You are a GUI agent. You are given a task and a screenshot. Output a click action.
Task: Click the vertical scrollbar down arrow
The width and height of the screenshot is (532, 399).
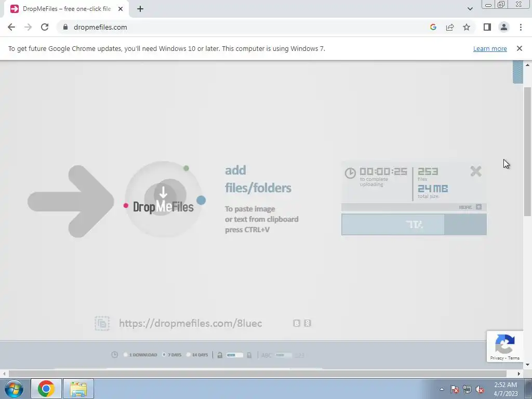coord(528,365)
